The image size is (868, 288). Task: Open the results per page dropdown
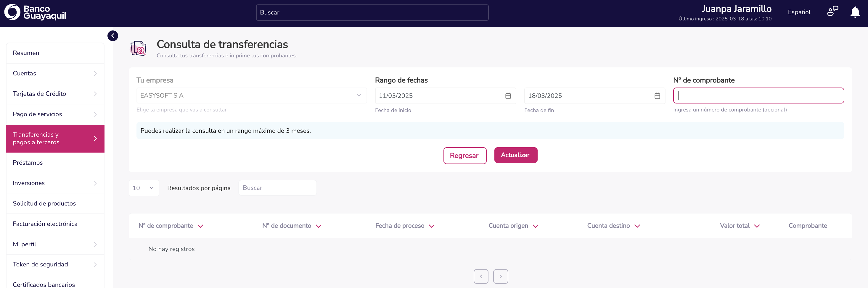click(x=144, y=188)
